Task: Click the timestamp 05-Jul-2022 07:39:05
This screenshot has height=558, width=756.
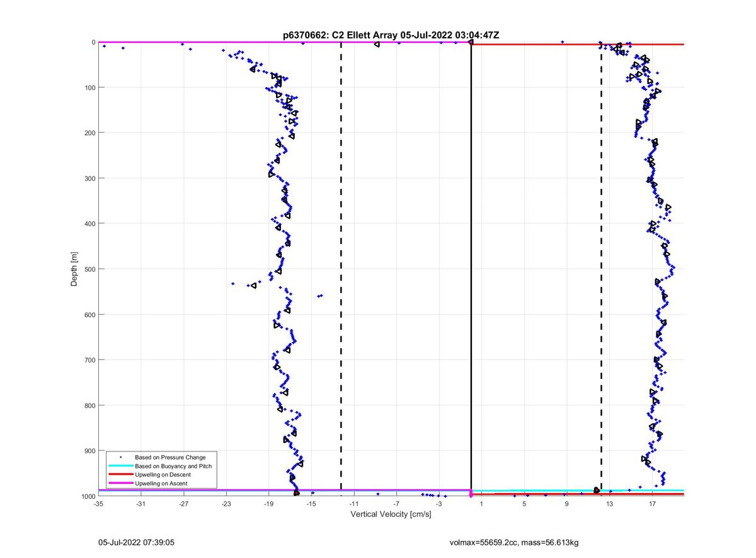Action: 136,542
